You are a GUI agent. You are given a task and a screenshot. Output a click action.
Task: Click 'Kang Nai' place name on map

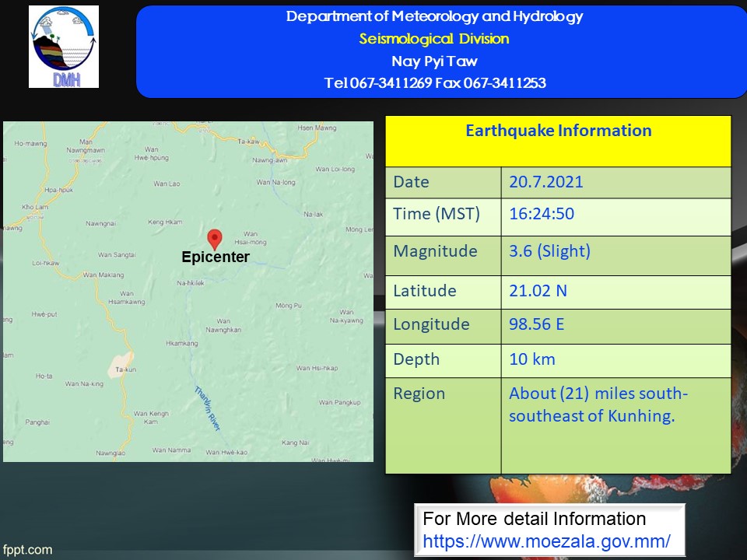(x=296, y=443)
